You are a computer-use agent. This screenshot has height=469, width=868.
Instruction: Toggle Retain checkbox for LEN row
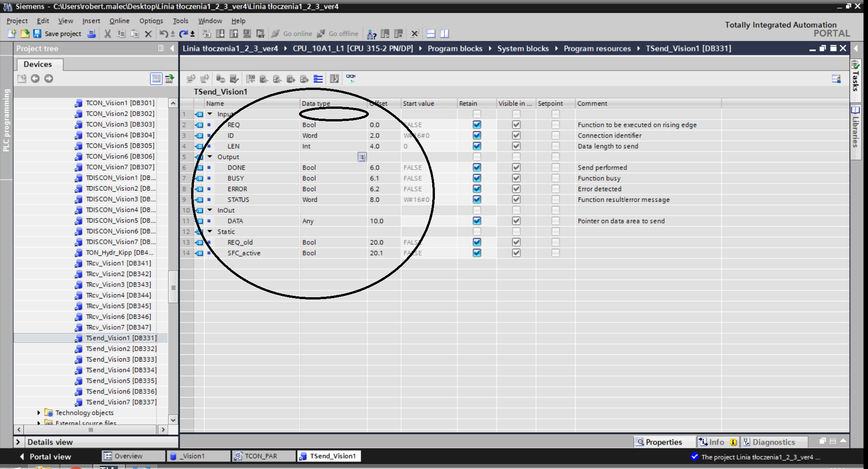(477, 146)
